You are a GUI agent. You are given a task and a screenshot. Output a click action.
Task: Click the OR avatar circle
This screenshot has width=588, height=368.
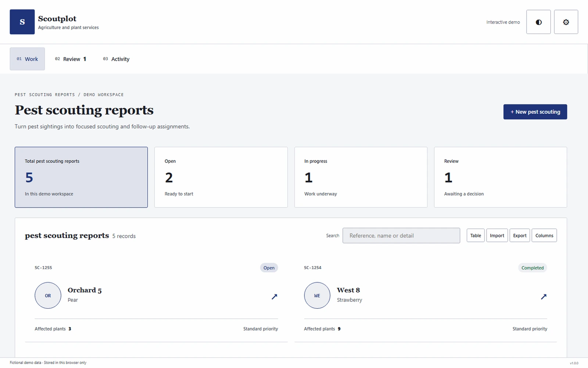coord(48,296)
